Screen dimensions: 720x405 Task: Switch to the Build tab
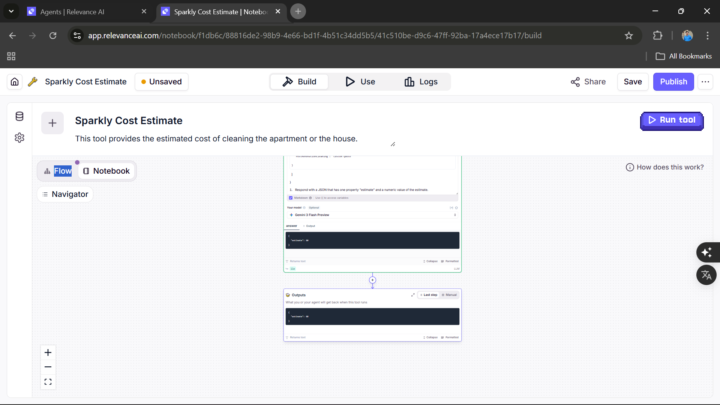coord(299,82)
